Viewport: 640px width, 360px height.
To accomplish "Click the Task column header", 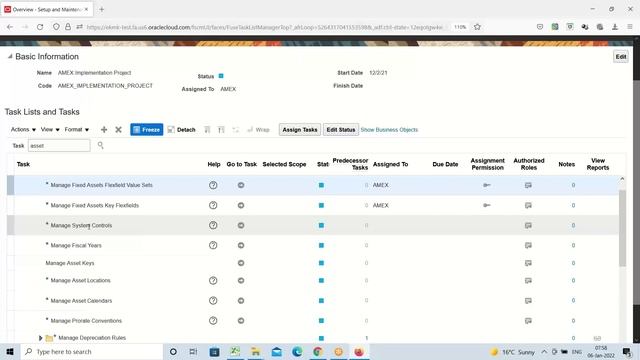I will 23,164.
